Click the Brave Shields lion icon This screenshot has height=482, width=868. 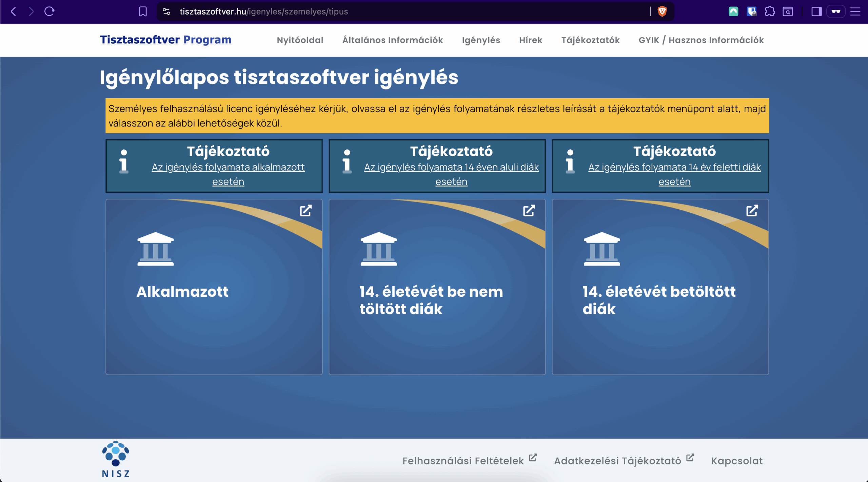pos(662,11)
